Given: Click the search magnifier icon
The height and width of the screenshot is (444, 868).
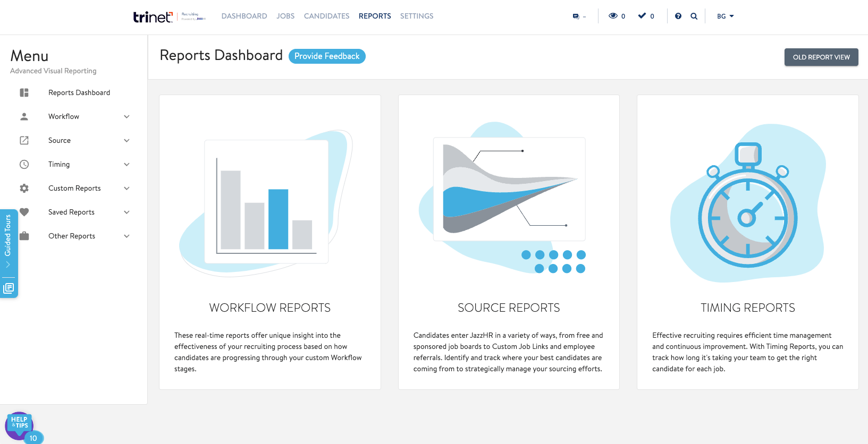Looking at the screenshot, I should pos(694,16).
